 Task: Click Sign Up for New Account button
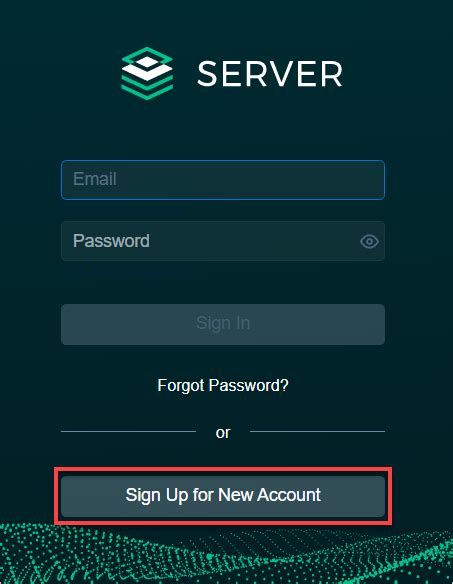click(x=223, y=496)
